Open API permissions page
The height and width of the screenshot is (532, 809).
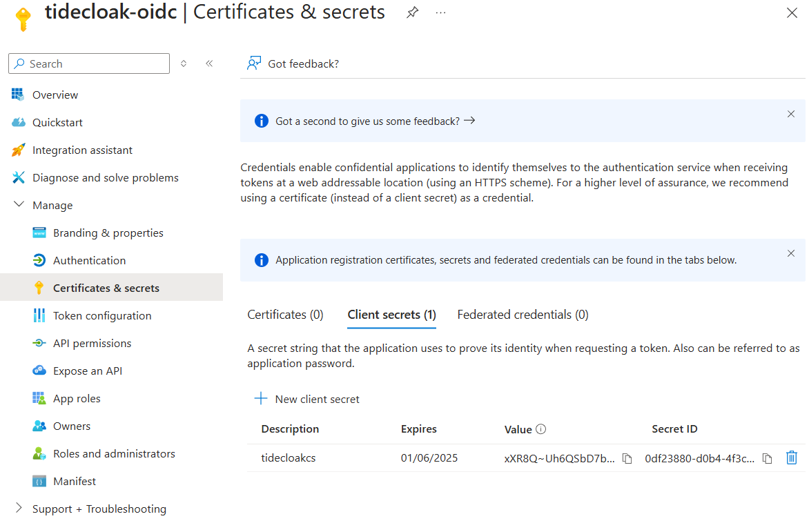(92, 344)
